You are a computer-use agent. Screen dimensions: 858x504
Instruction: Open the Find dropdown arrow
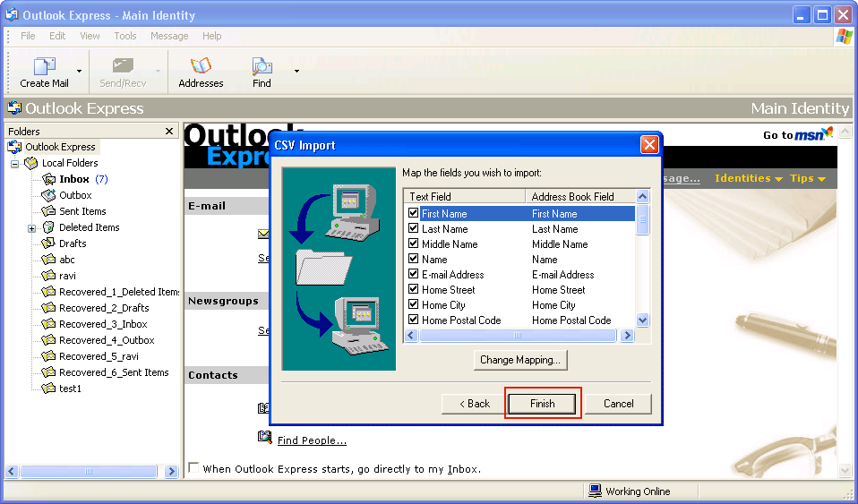296,71
